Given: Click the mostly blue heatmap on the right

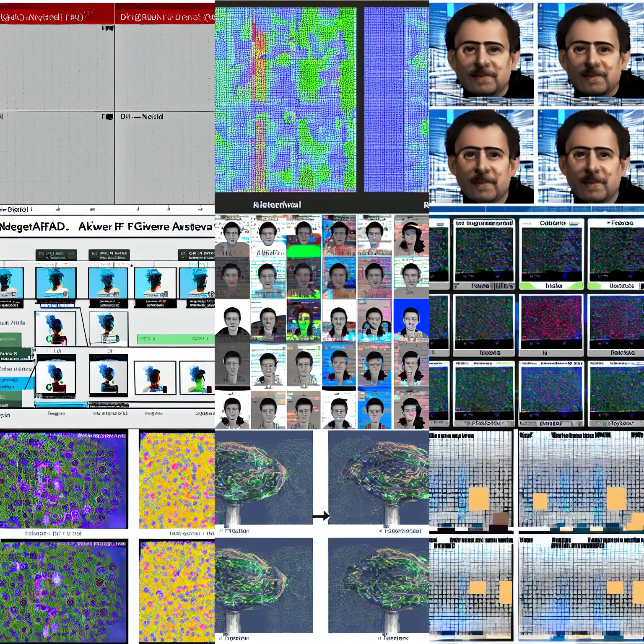Looking at the screenshot, I should 397,99.
